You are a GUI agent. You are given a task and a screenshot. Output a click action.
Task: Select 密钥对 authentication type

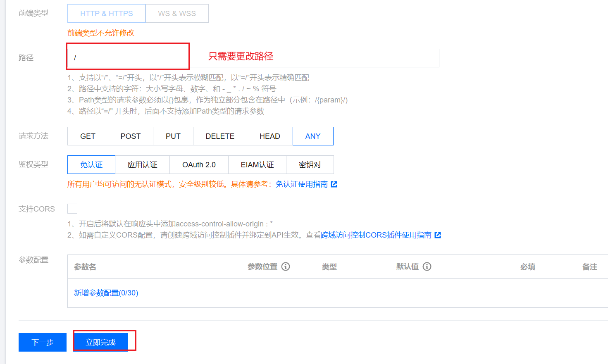[x=310, y=165]
